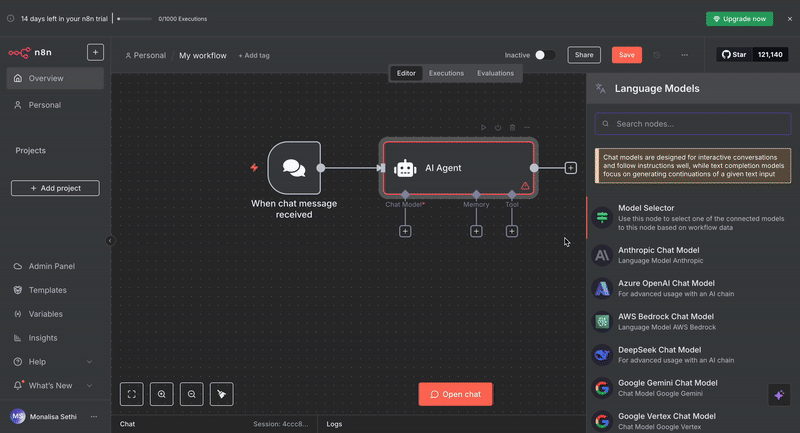Zoom out on the canvas
The image size is (800, 433).
[x=192, y=394]
